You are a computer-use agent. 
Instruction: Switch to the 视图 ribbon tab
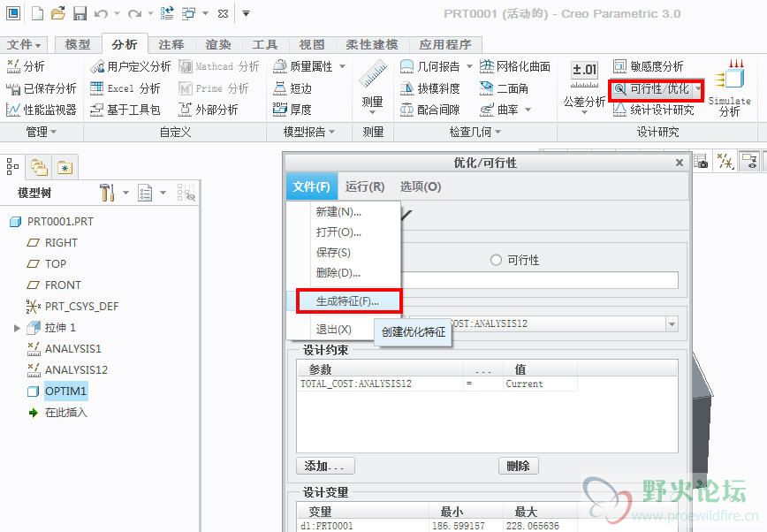(x=312, y=44)
